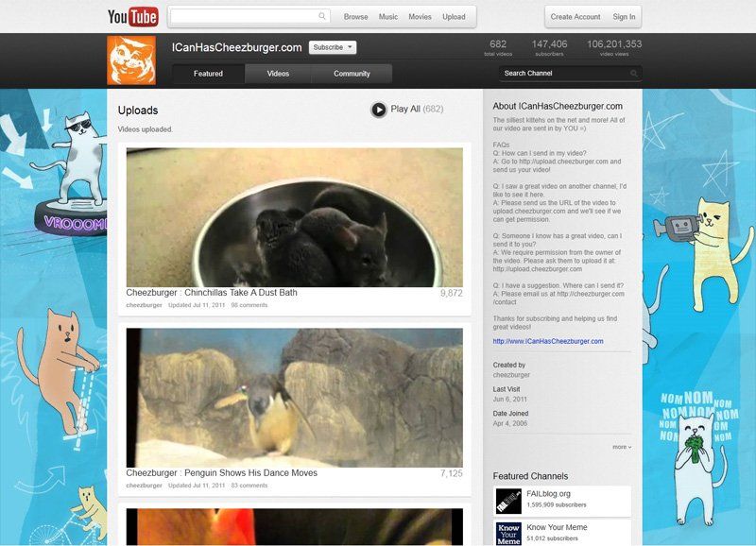Click the 147,406 subscribers count
This screenshot has height=546, width=756.
coord(549,47)
